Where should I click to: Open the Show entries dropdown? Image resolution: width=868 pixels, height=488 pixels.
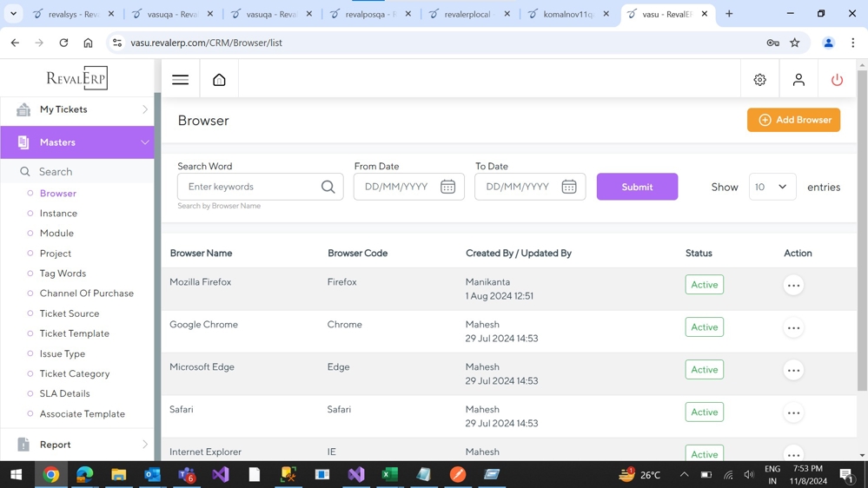(772, 187)
